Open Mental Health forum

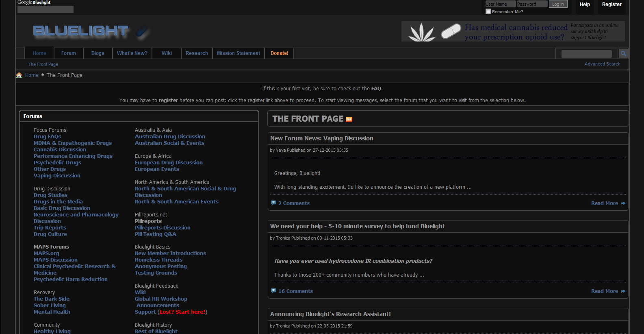[x=52, y=312]
